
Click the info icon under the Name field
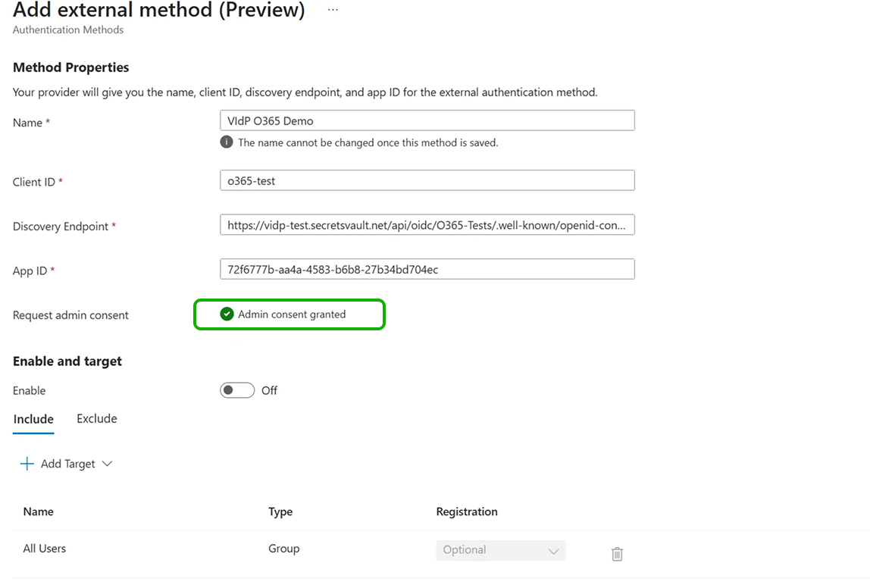227,142
